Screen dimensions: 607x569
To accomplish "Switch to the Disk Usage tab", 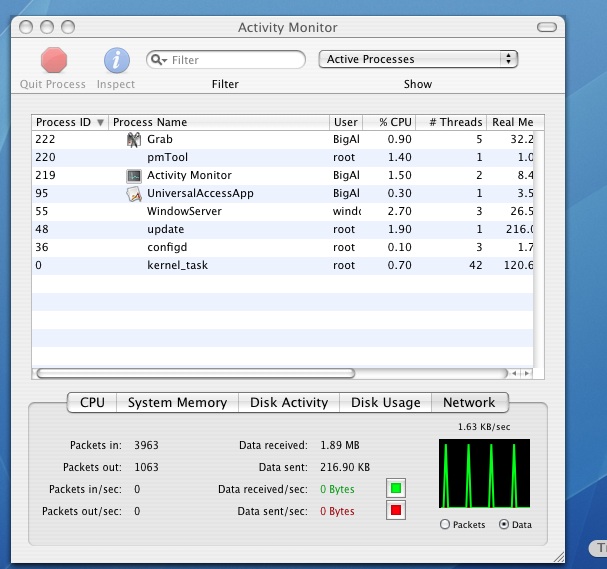I will 386,403.
